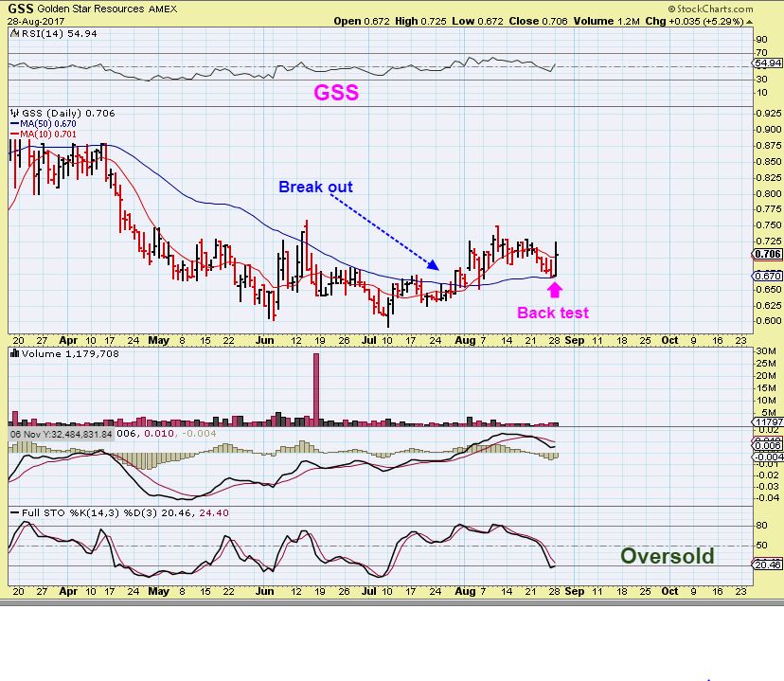The image size is (784, 681).
Task: Click the MACD signal value 0.010
Action: (159, 433)
